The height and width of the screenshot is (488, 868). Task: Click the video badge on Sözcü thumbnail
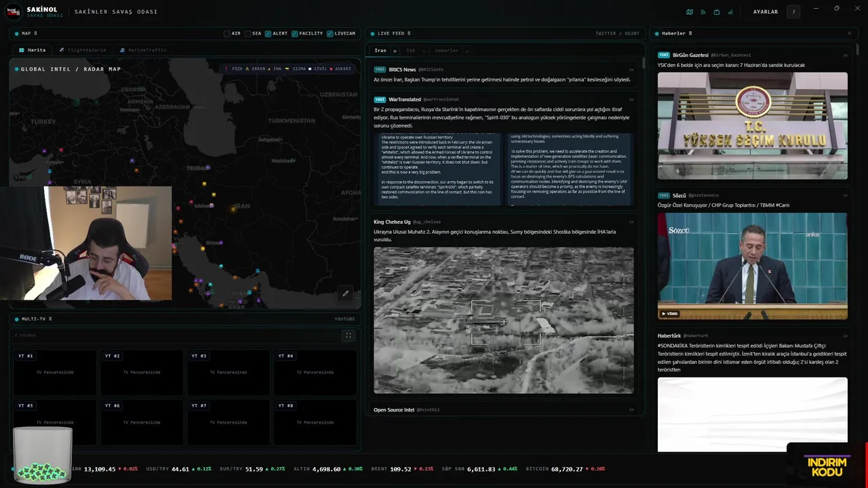670,314
